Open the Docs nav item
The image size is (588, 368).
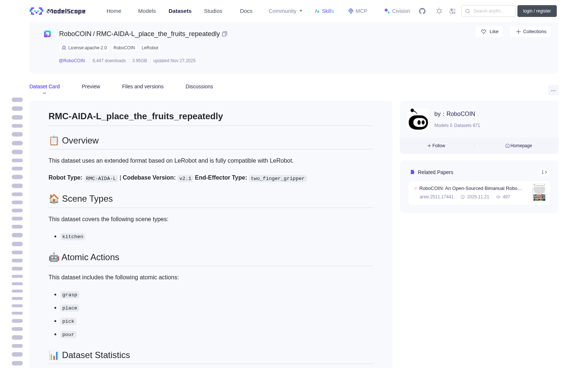246,11
